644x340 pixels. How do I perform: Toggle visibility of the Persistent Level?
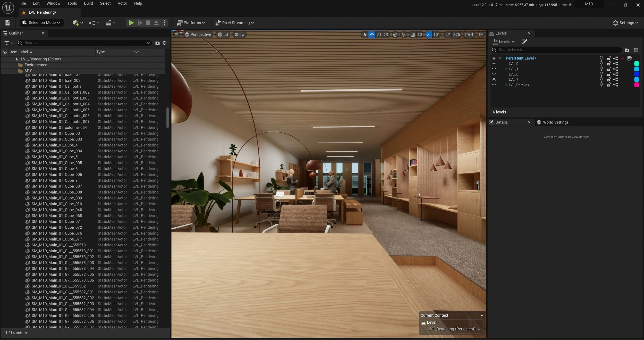[494, 58]
